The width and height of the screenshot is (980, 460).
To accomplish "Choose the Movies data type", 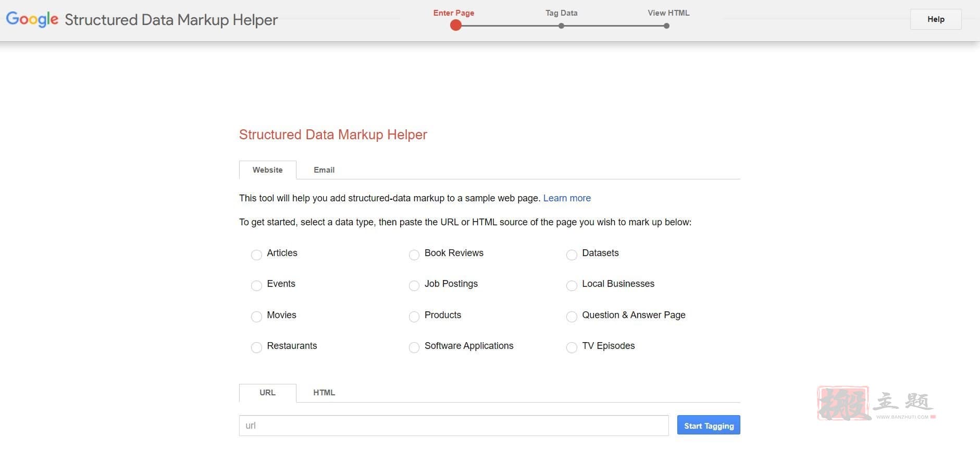I will point(256,317).
